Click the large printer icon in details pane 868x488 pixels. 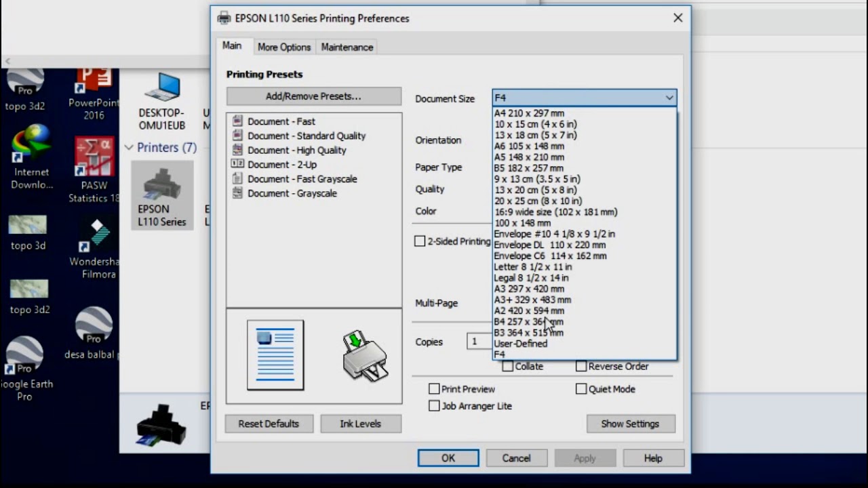point(161,426)
